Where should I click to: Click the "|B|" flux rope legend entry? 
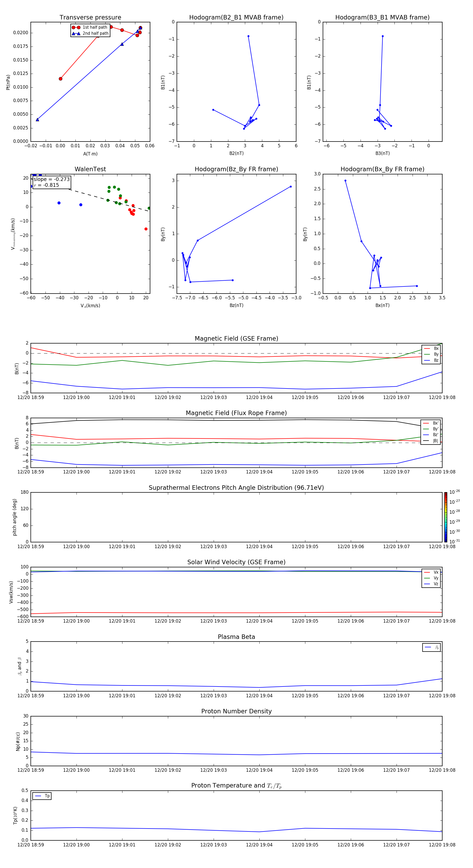(x=431, y=441)
